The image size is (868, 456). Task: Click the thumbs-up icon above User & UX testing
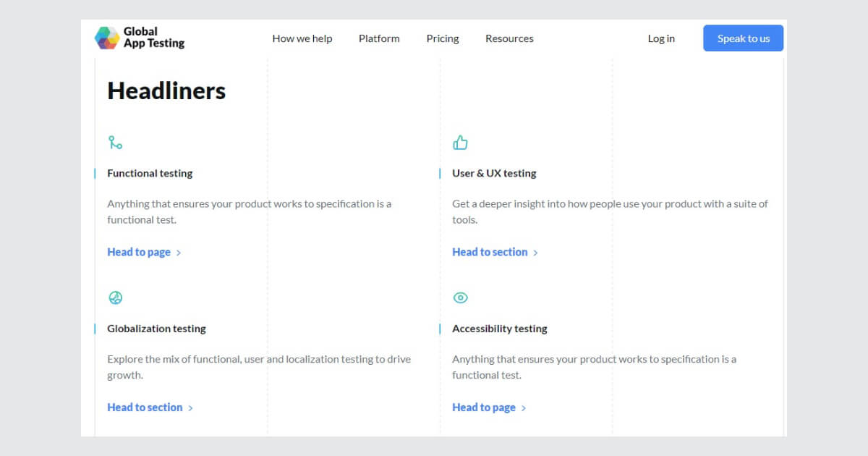click(460, 143)
